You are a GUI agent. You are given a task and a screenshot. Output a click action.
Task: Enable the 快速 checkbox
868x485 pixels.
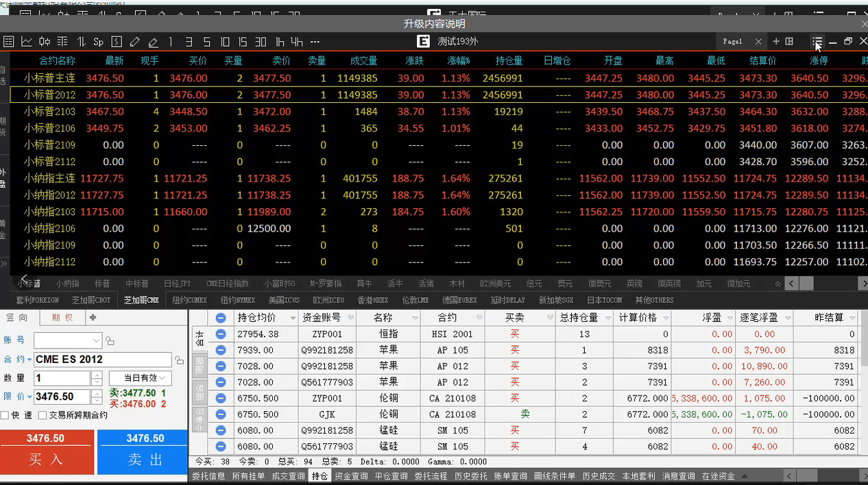(x=5, y=415)
